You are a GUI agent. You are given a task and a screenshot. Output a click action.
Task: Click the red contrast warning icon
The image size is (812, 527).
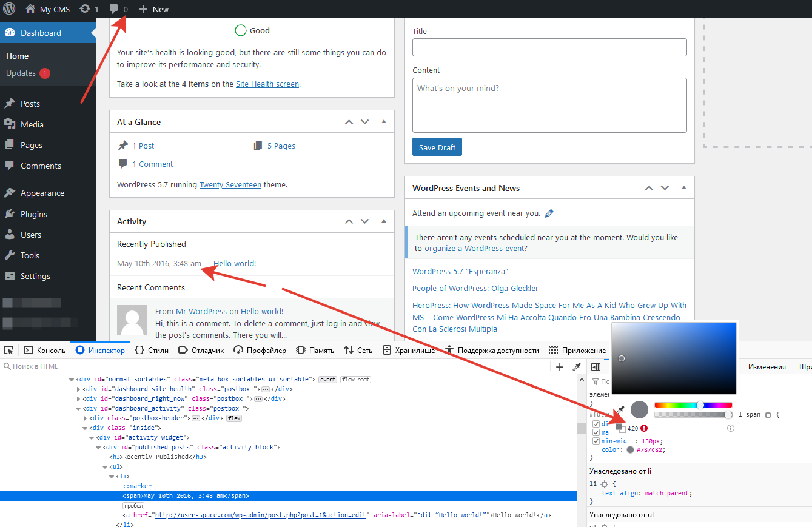pos(644,428)
